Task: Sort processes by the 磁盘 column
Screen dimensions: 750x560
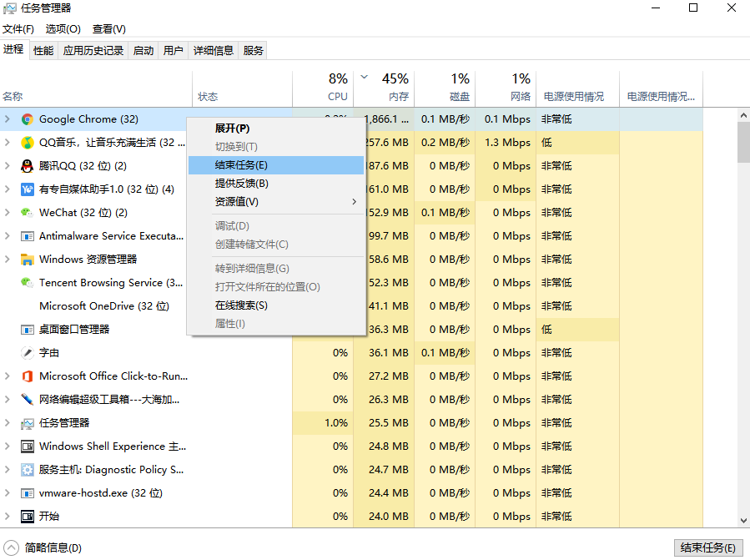Action: (445, 88)
